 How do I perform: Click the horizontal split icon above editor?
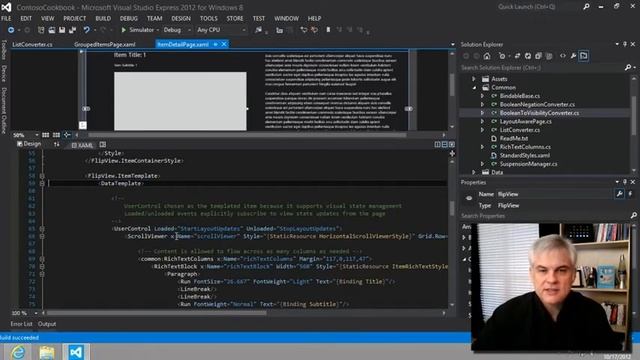coord(444,144)
